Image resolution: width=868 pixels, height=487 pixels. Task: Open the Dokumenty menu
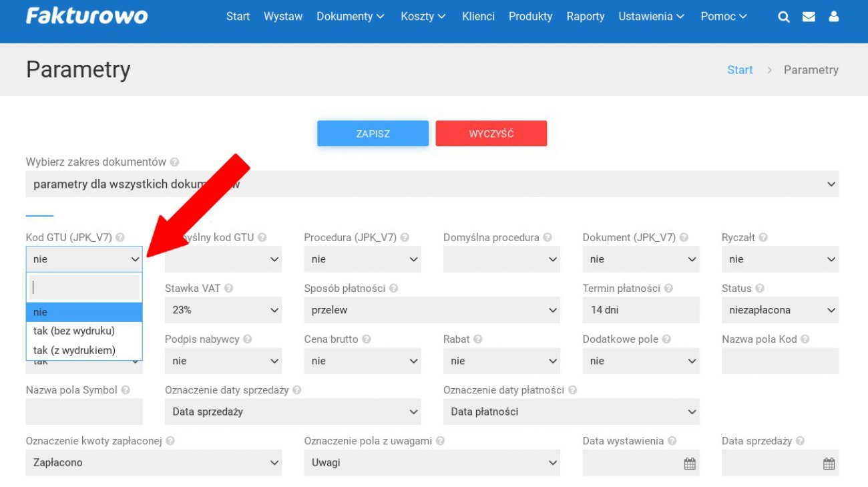pos(351,17)
